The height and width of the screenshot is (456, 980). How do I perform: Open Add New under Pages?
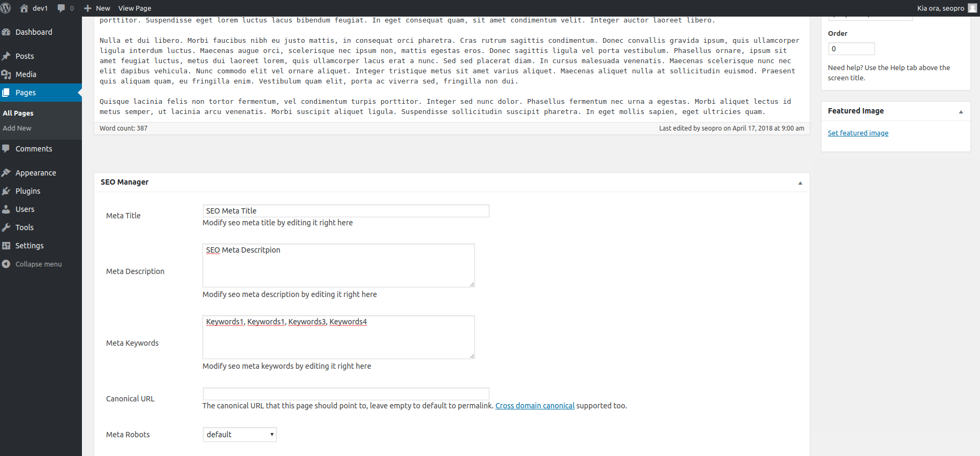point(17,128)
